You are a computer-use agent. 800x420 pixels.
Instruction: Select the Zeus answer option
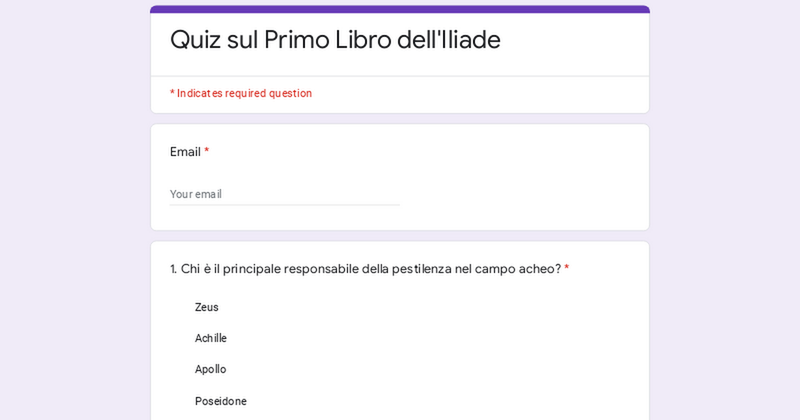click(206, 307)
